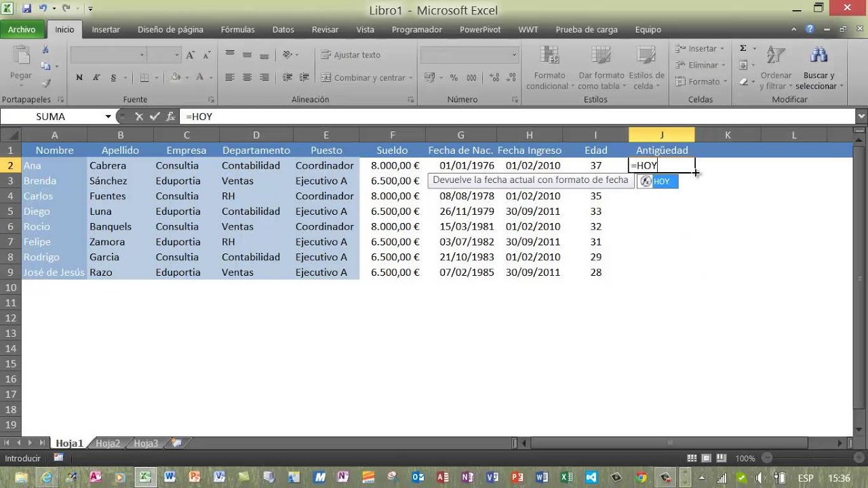Expand the Formato condicional dropdown
Image resolution: width=868 pixels, height=488 pixels.
tap(550, 69)
